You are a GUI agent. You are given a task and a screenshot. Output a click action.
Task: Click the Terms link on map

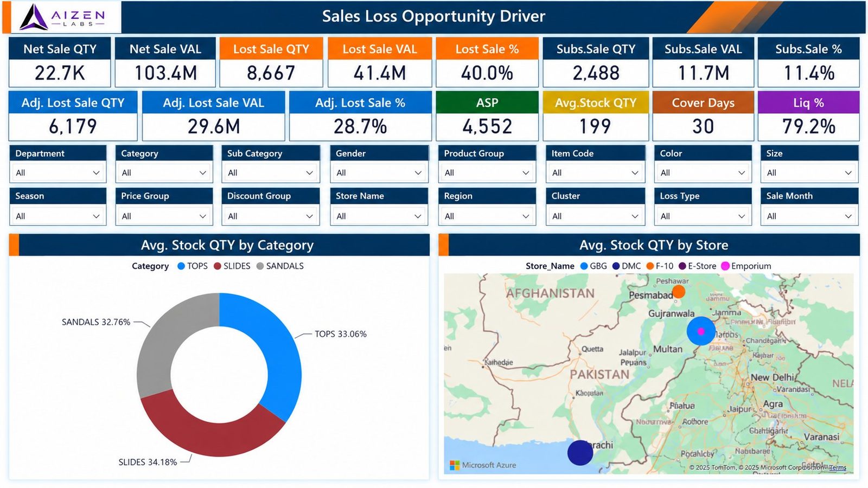838,467
